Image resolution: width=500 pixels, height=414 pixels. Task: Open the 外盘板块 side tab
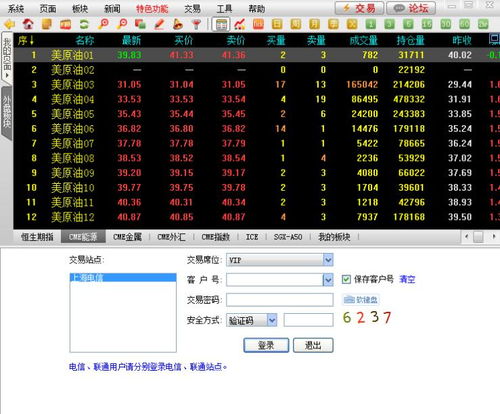7,113
